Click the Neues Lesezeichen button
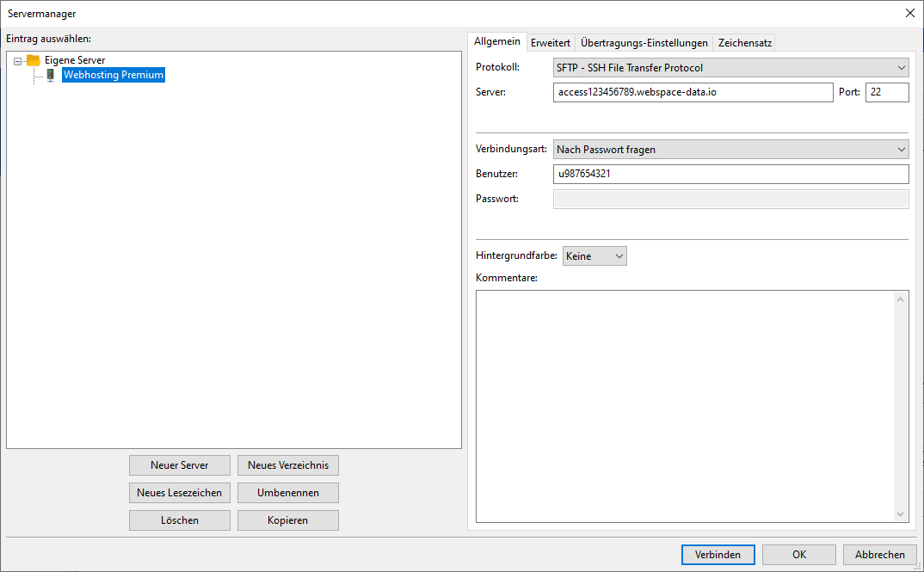 click(180, 493)
